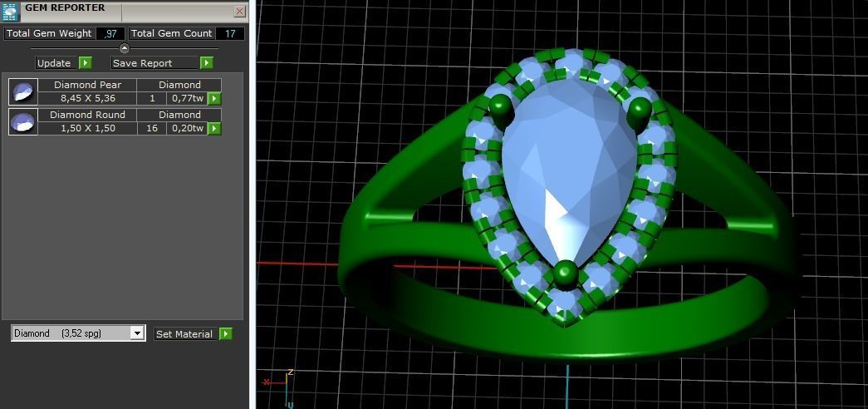Click the green arrow next to Update

86,63
